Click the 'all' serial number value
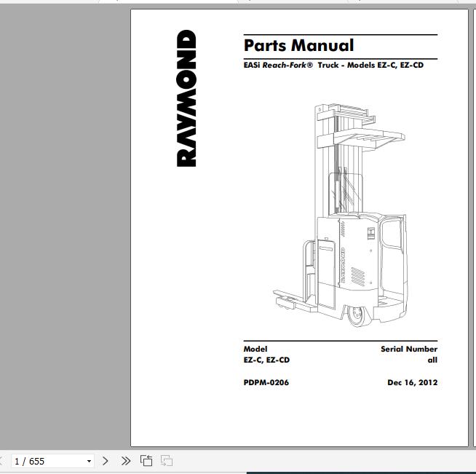This screenshot has height=474, width=476. (x=432, y=360)
